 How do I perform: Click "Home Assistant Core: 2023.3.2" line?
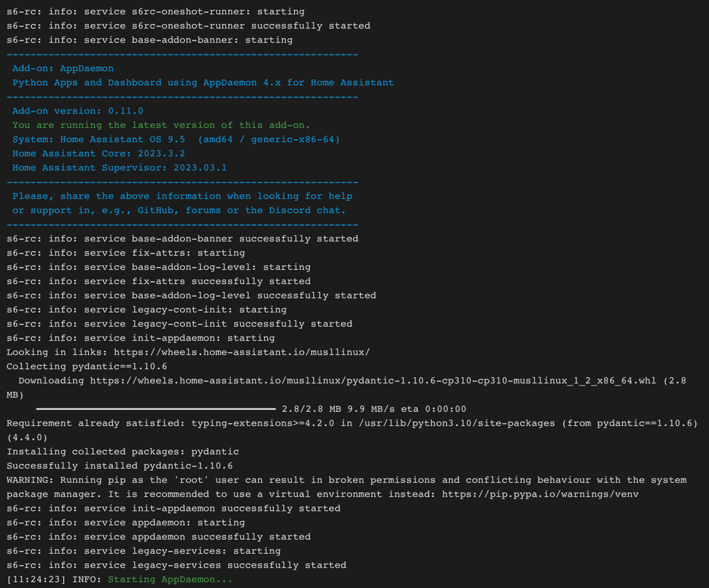pyautogui.click(x=99, y=153)
